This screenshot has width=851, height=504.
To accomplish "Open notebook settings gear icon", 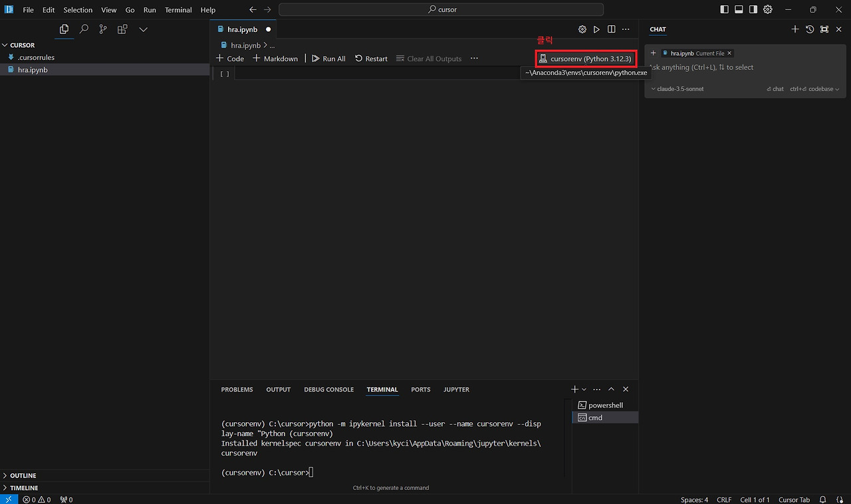I will [x=582, y=29].
